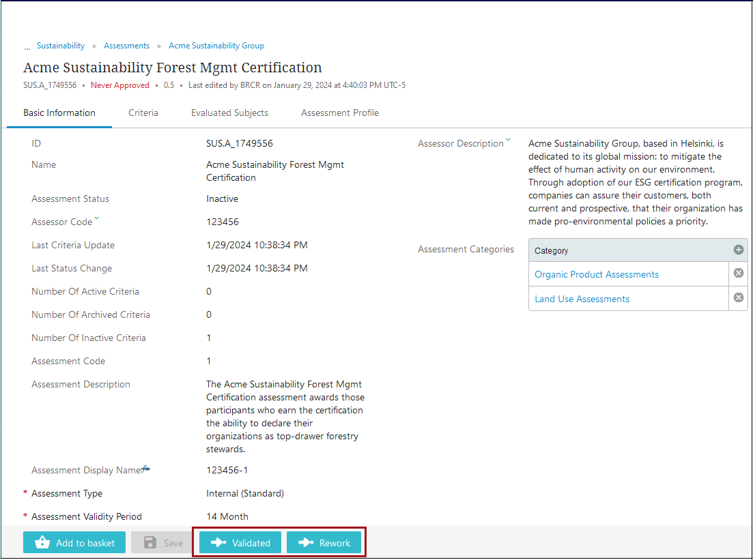The width and height of the screenshot is (753, 560).
Task: Click the breadcrumb ellipsis to show hidden path
Action: 27,47
